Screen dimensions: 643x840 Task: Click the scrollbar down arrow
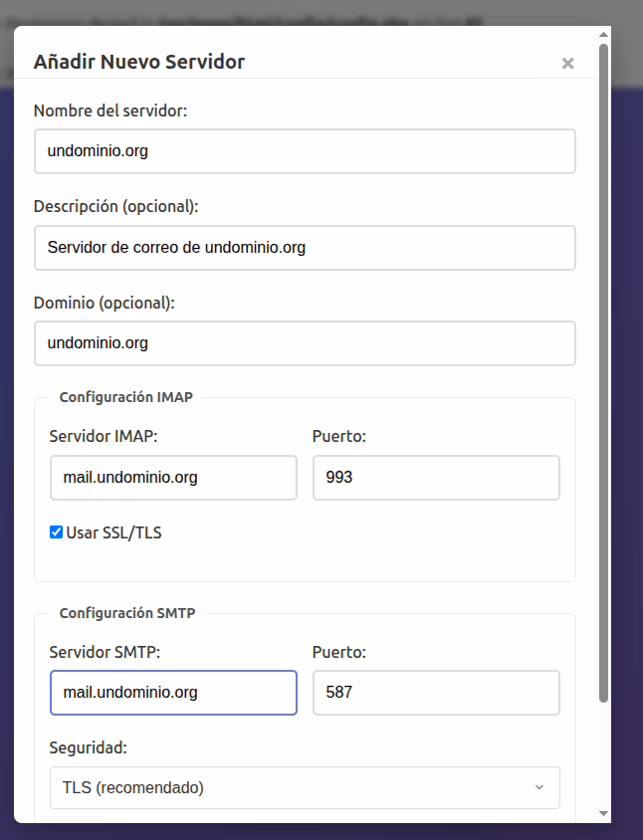click(x=603, y=814)
